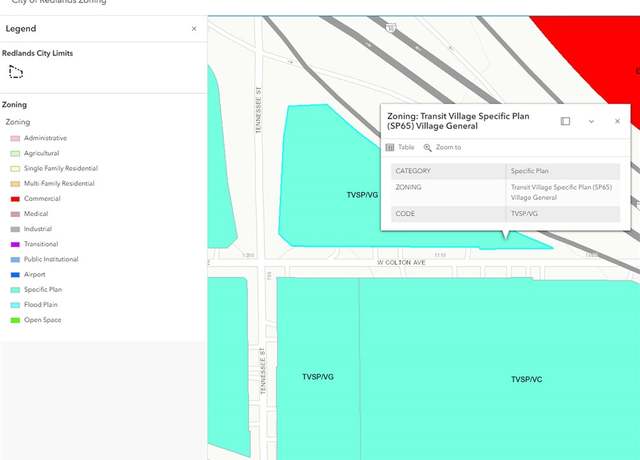Click Zoom to in popup
Screen dimensions: 640x460
coord(442,147)
